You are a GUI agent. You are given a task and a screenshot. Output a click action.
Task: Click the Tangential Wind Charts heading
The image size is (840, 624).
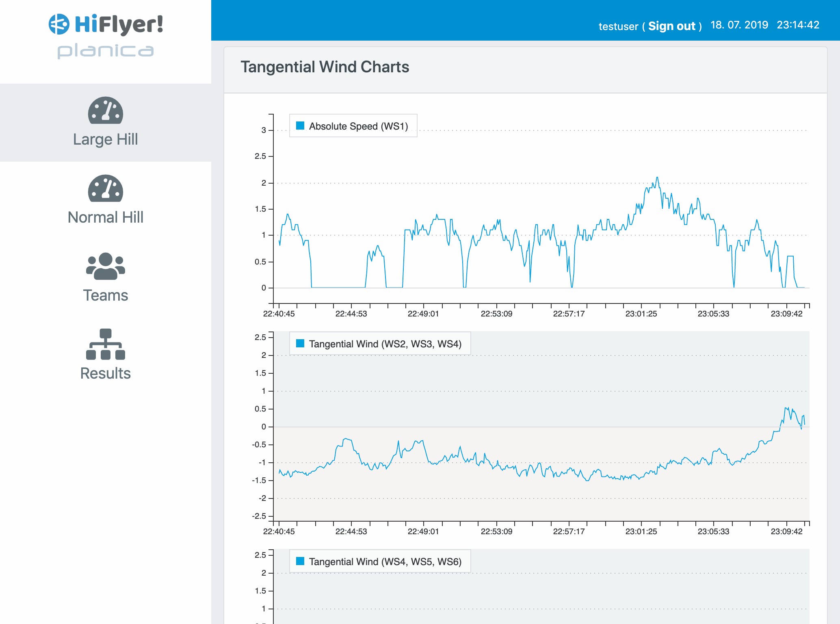(x=325, y=67)
